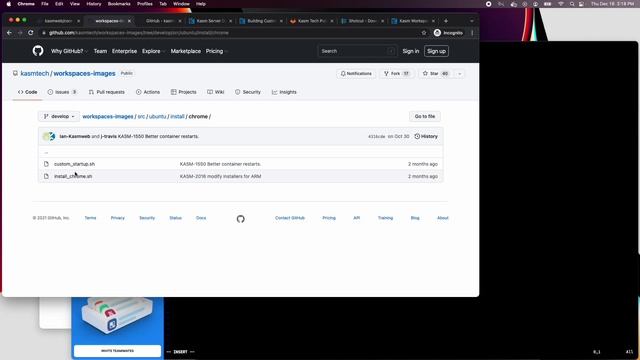Open the Issues tab
The width and height of the screenshot is (640, 360).
62,92
